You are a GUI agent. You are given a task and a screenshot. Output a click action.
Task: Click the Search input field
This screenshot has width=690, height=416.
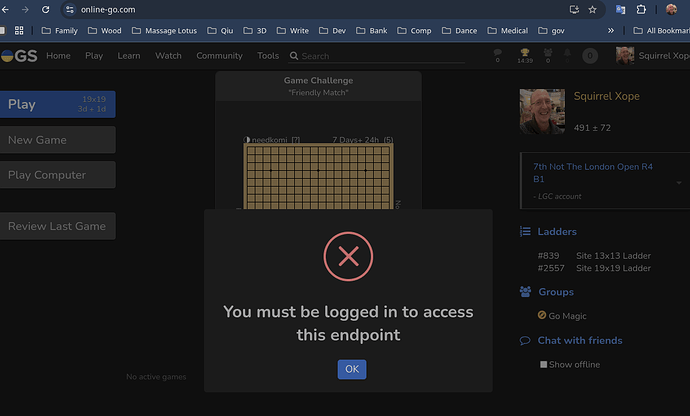382,56
